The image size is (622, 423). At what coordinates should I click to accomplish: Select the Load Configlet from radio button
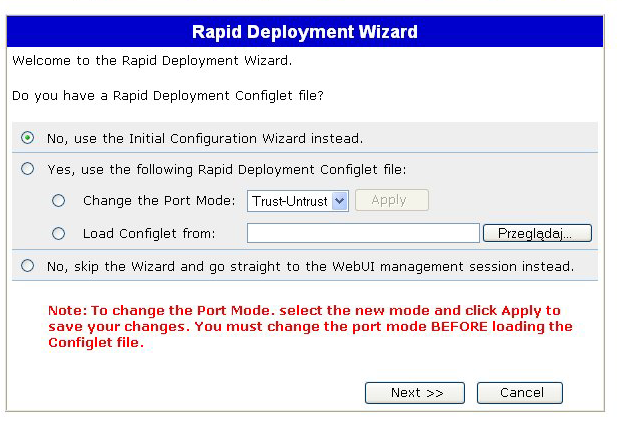tap(58, 233)
